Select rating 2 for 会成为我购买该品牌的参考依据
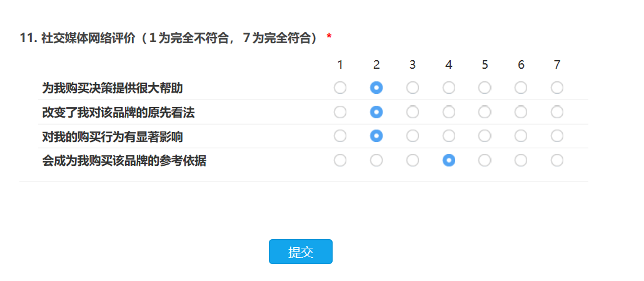Screen dimensions: 644x281 click(x=376, y=160)
